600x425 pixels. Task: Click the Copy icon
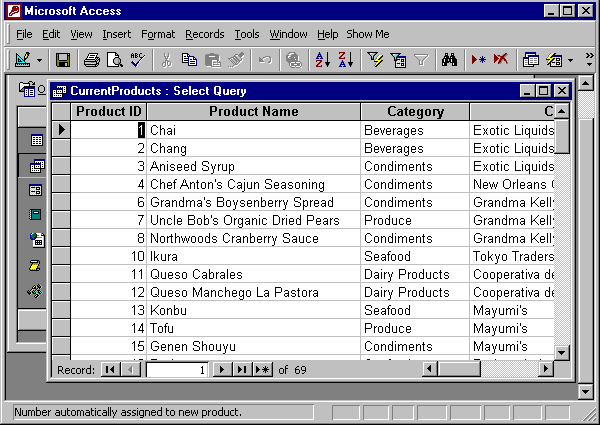coord(189,60)
